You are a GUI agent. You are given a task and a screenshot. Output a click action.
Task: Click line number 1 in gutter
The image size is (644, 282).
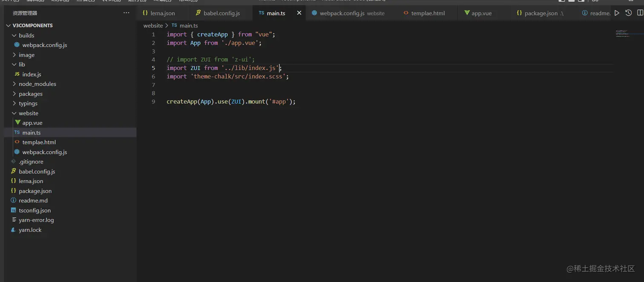click(153, 34)
